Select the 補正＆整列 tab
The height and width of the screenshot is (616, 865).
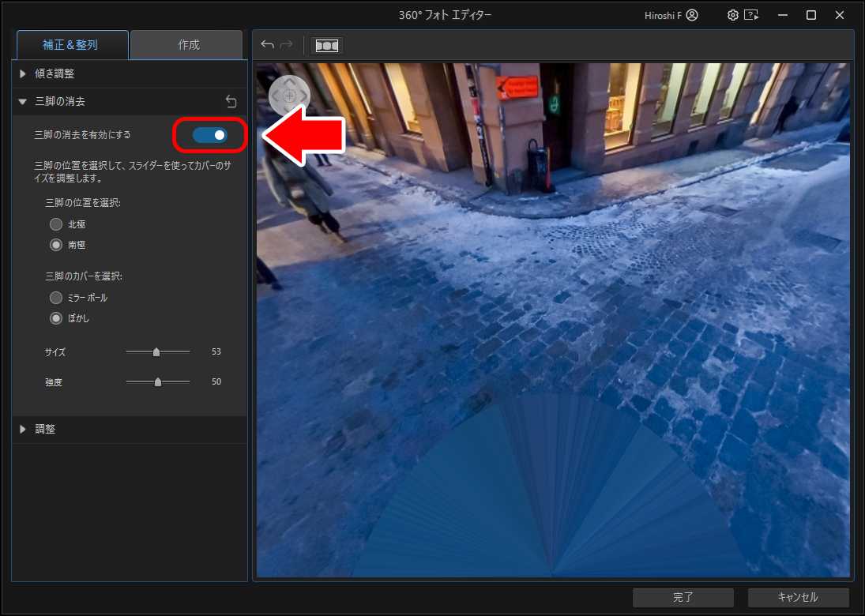71,44
